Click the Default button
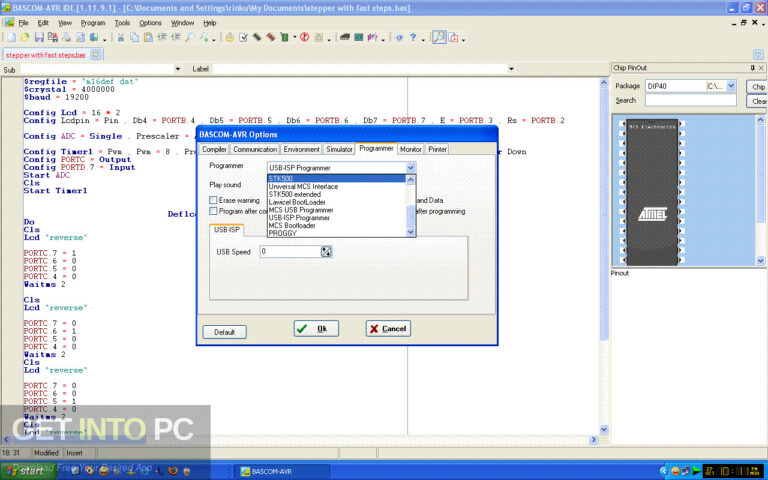 224,332
